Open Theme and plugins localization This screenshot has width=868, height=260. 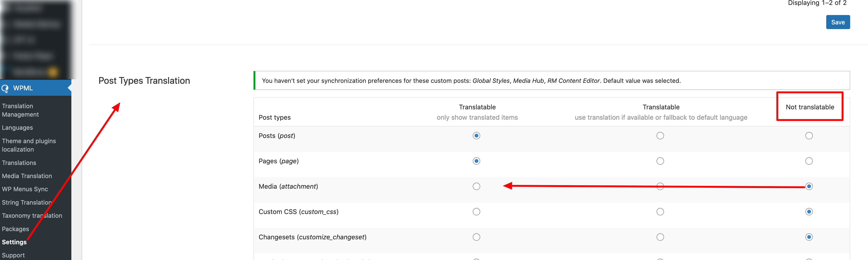(x=29, y=145)
